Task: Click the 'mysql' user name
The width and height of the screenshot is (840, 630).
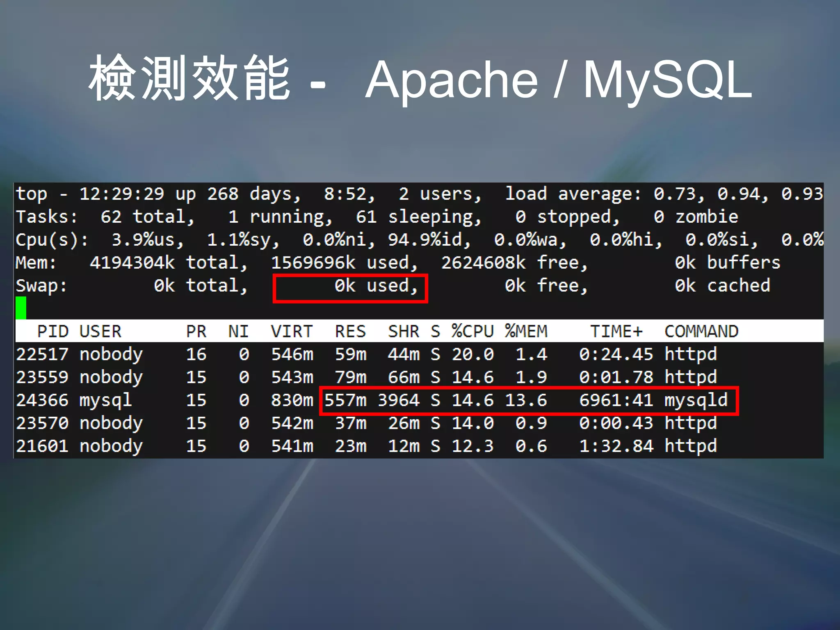Action: 106,401
